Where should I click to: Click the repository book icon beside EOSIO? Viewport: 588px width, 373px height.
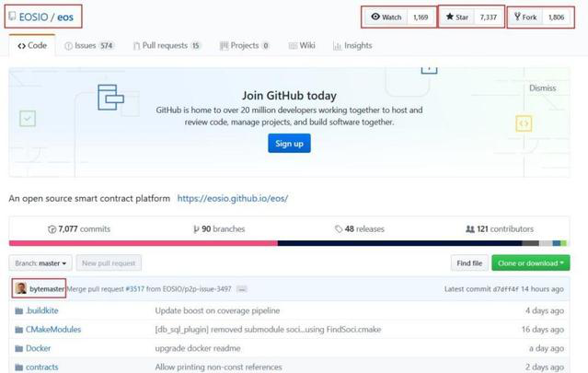tap(12, 17)
